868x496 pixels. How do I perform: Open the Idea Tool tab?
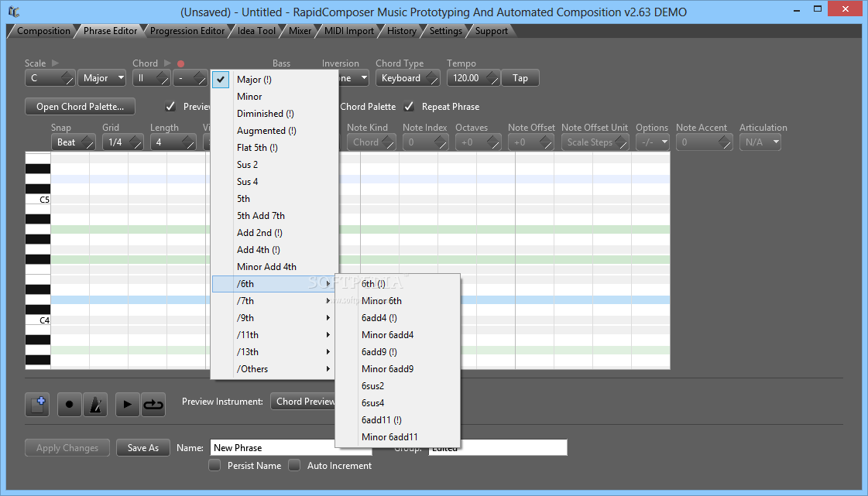256,31
